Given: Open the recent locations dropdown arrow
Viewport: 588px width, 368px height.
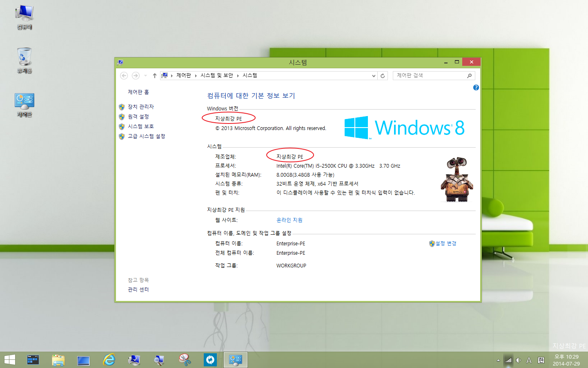Looking at the screenshot, I should [145, 76].
